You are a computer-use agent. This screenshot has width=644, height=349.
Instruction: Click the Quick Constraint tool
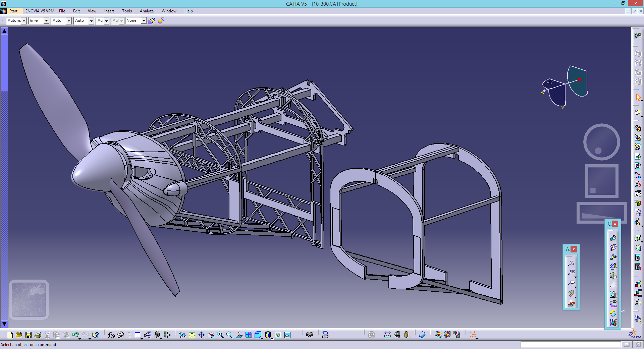pyautogui.click(x=613, y=294)
